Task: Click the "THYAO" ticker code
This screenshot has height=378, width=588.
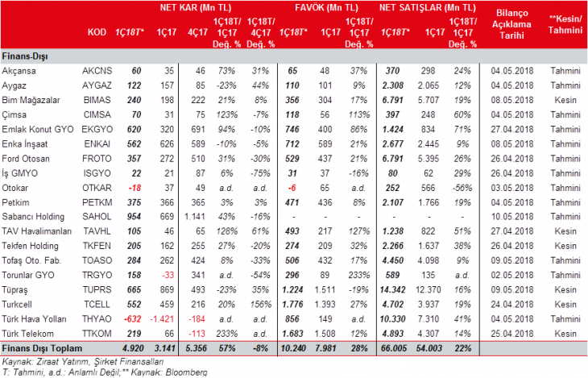Action: tap(97, 319)
